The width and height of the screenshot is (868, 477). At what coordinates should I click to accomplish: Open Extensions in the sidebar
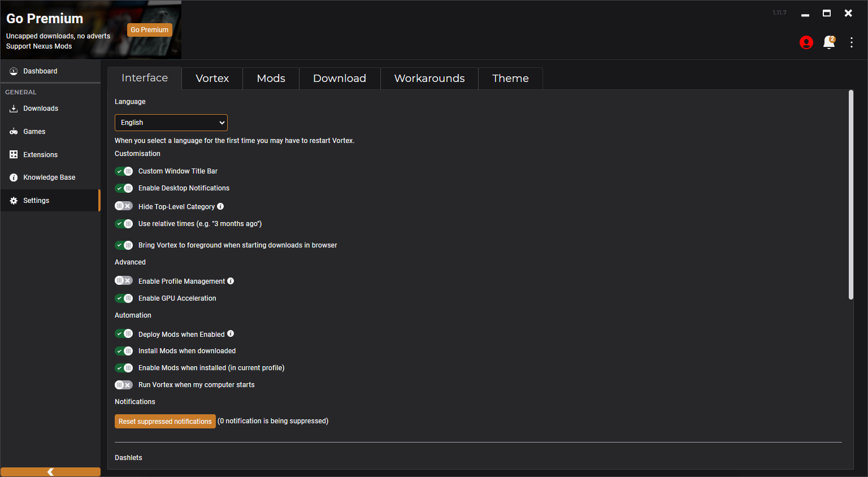pos(50,155)
